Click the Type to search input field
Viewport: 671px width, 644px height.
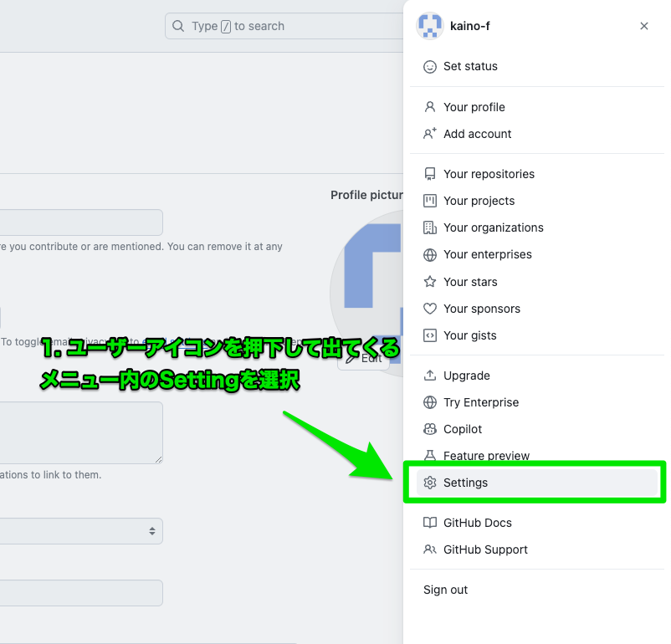[x=251, y=26]
